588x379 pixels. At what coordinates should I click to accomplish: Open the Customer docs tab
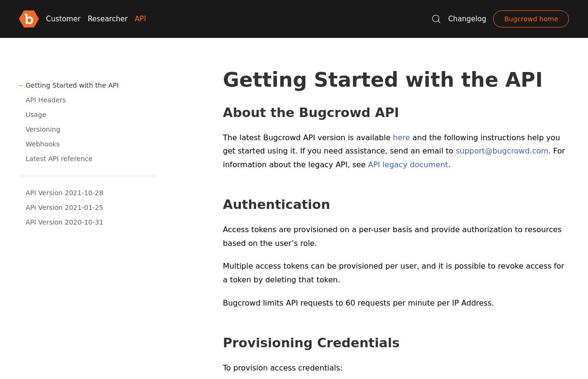point(63,19)
